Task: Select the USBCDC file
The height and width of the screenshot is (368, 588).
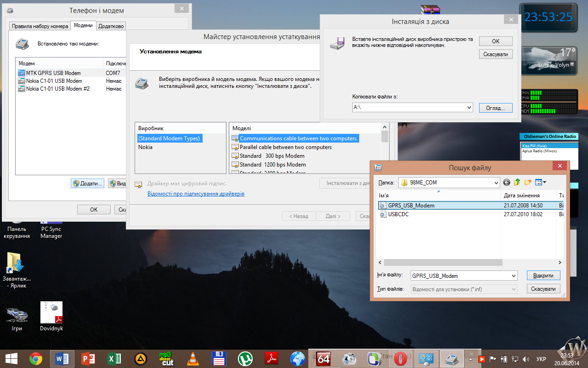Action: 398,214
